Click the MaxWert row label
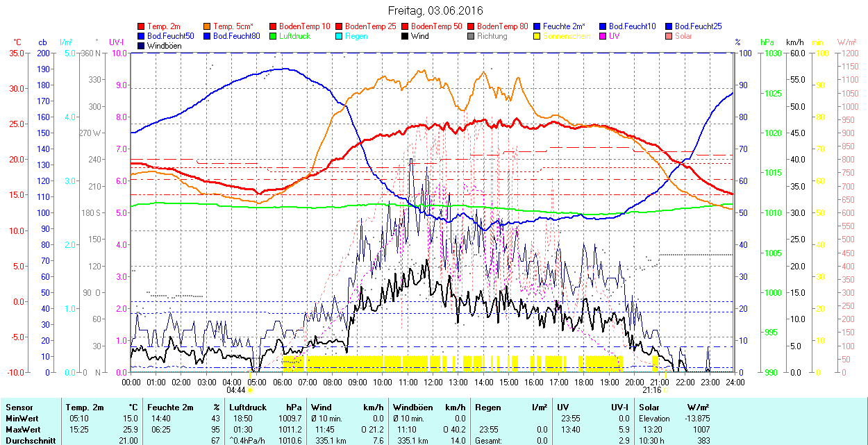The image size is (868, 445). click(x=22, y=430)
